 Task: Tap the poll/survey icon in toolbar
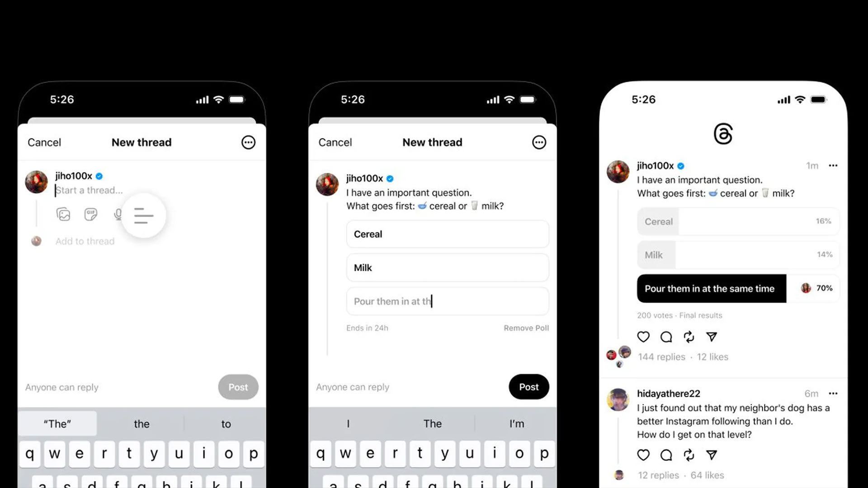(144, 215)
